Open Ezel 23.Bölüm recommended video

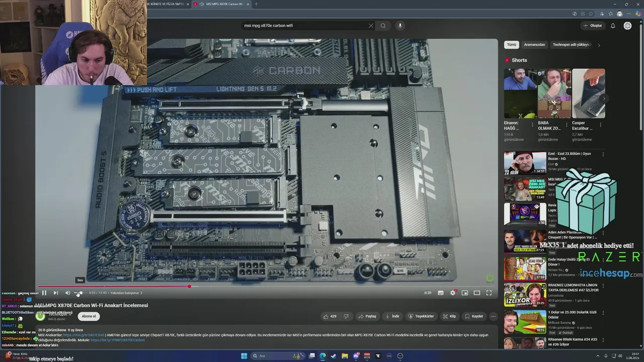pyautogui.click(x=525, y=163)
